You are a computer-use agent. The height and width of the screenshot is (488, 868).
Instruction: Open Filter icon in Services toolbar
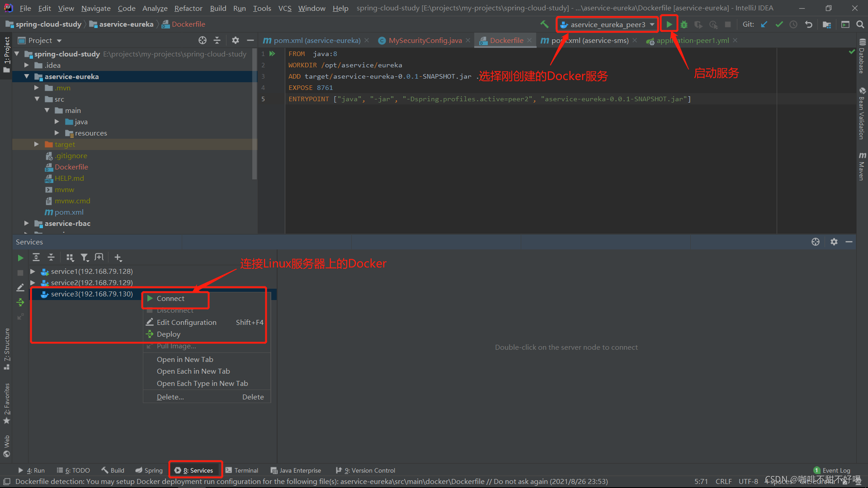(85, 257)
